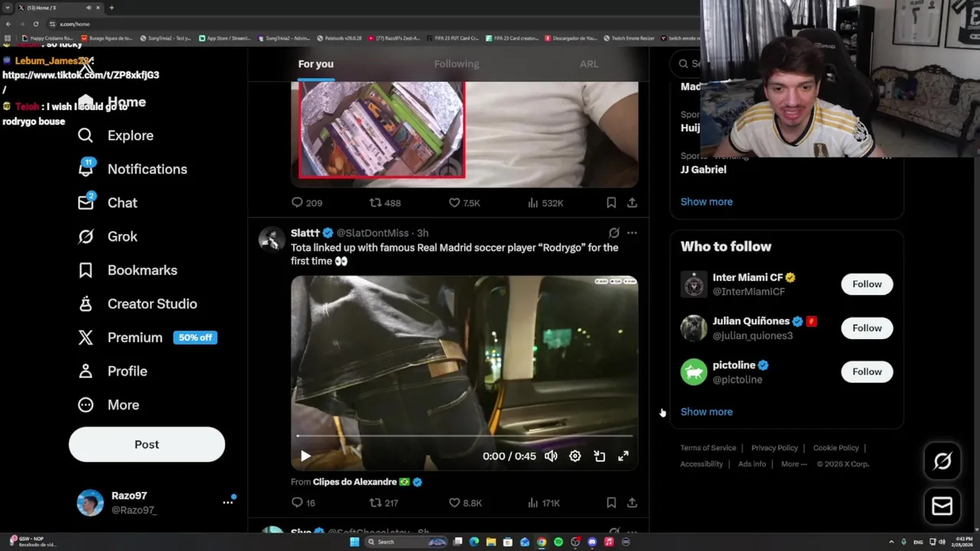The height and width of the screenshot is (551, 980).
Task: Click the @SlatDontMiss handle
Action: 372,233
